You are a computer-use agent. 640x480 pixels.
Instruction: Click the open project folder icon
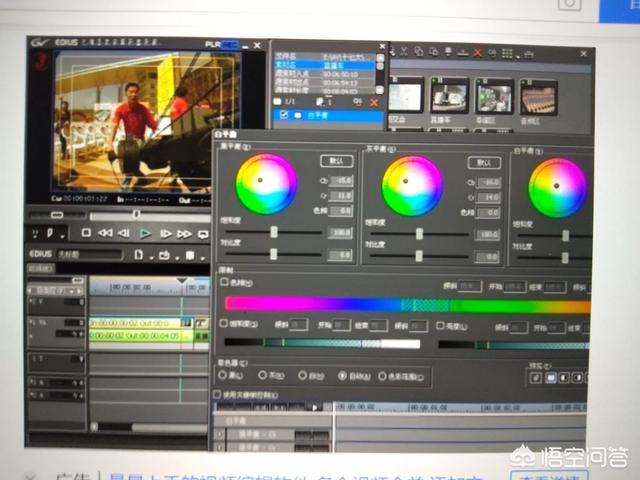pyautogui.click(x=164, y=256)
